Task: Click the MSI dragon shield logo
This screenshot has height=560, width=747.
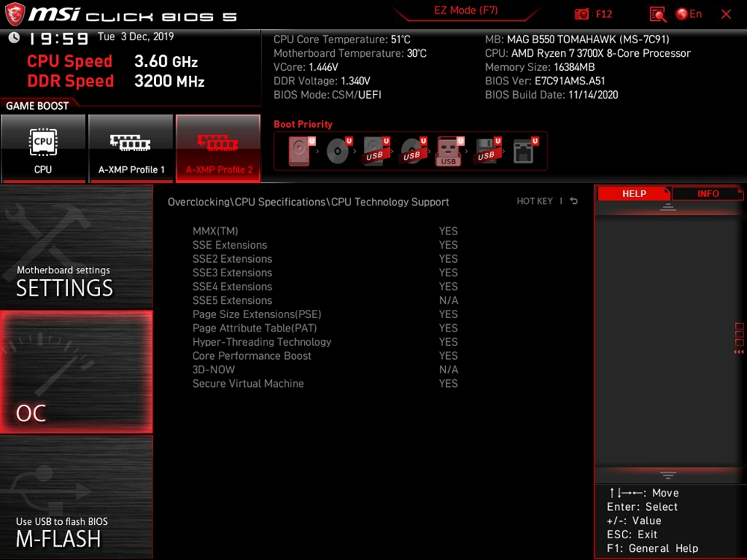Action: pos(15,14)
